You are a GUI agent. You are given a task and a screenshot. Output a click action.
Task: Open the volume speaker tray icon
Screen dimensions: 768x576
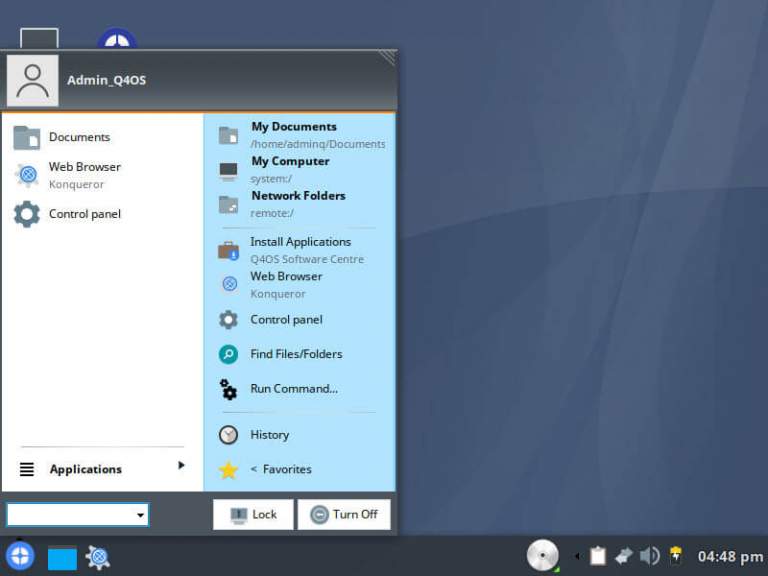(650, 556)
